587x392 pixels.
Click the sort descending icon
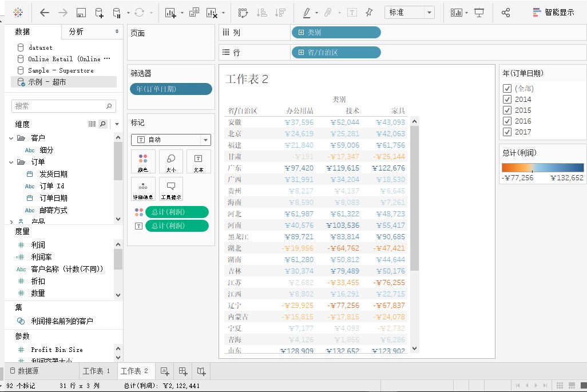tap(280, 13)
